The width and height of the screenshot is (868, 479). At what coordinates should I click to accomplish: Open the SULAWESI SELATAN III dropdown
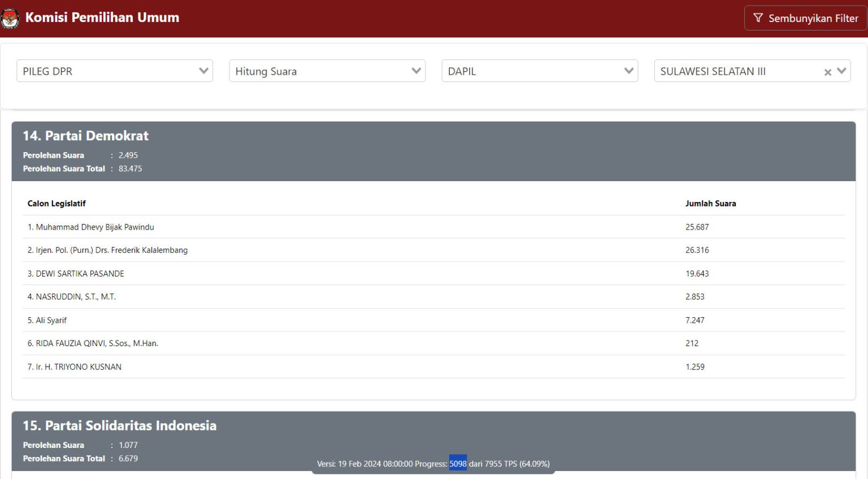point(752,71)
